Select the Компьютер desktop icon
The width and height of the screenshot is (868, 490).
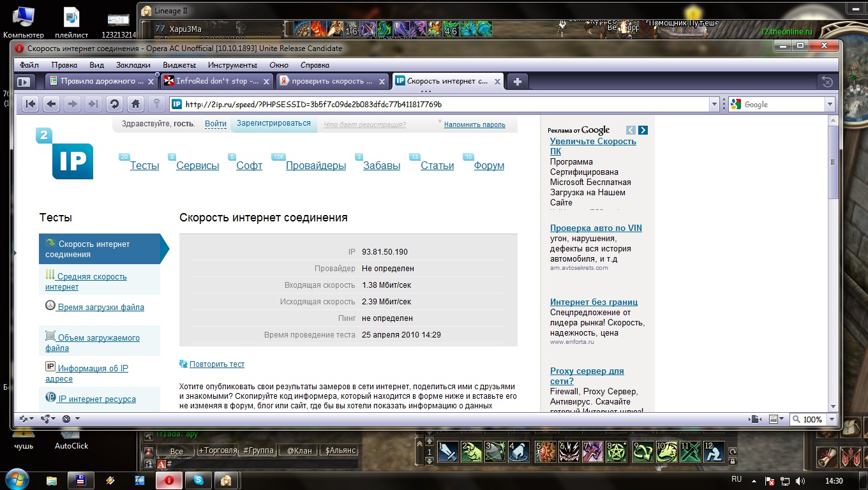coord(24,22)
